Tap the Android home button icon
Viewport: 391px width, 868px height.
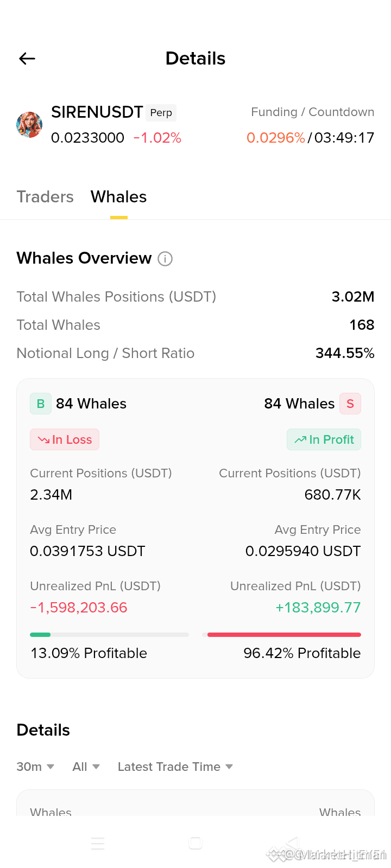click(x=195, y=843)
